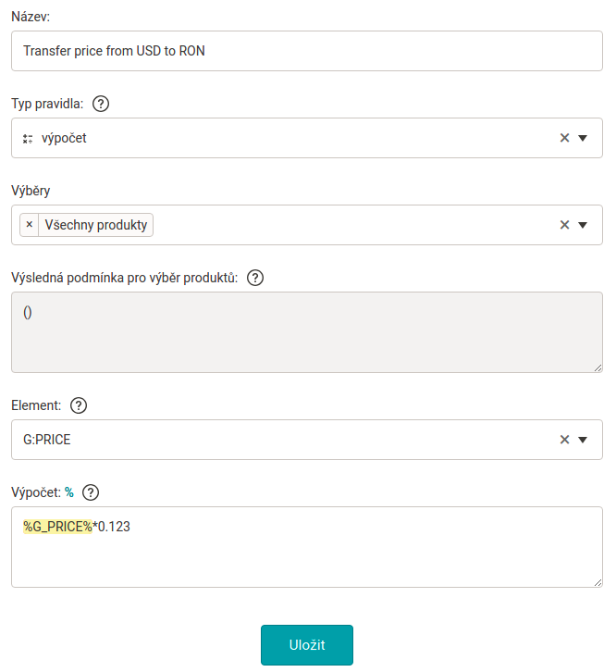
Task: Click the Uložit button
Action: (x=307, y=645)
